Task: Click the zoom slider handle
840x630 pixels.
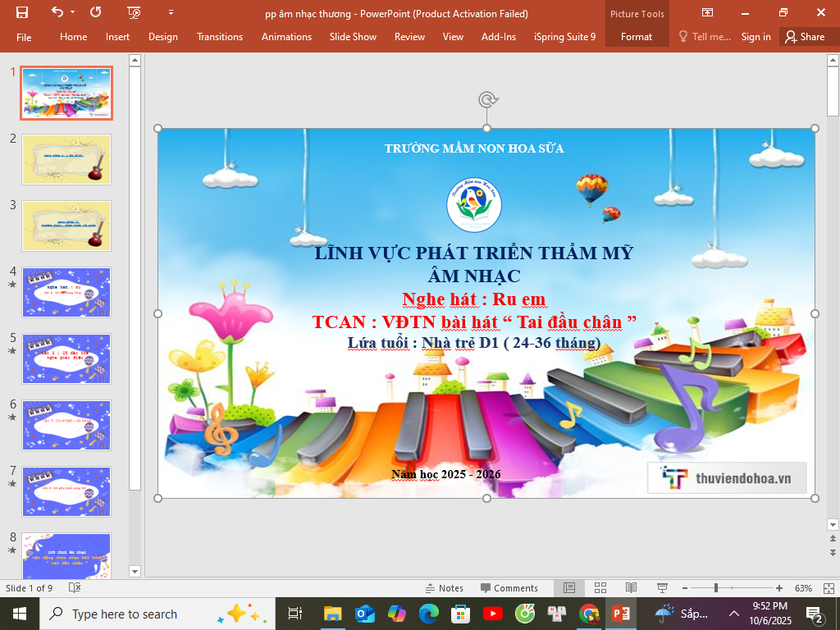Action: tap(716, 588)
